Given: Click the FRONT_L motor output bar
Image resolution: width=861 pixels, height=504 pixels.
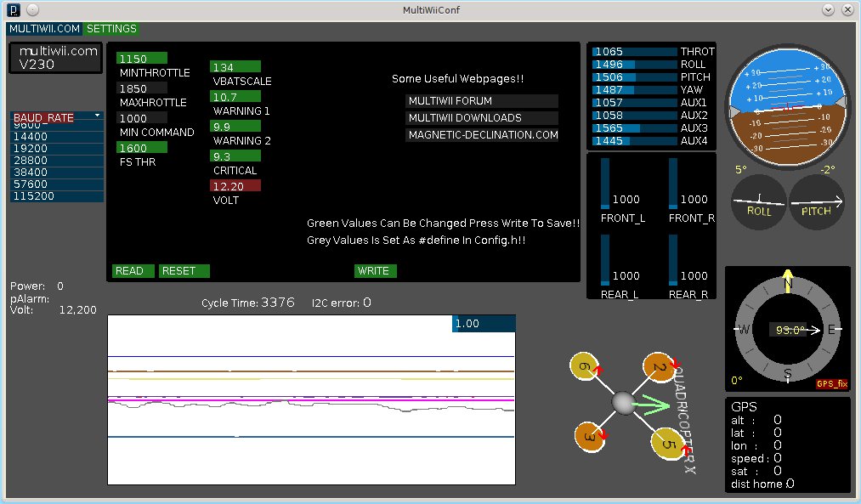Looking at the screenshot, I should click(605, 183).
